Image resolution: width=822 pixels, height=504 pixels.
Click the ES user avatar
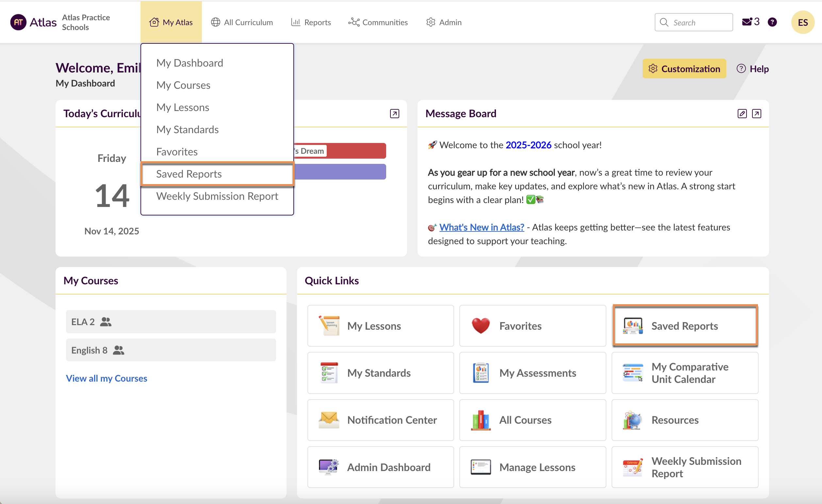[x=802, y=22]
